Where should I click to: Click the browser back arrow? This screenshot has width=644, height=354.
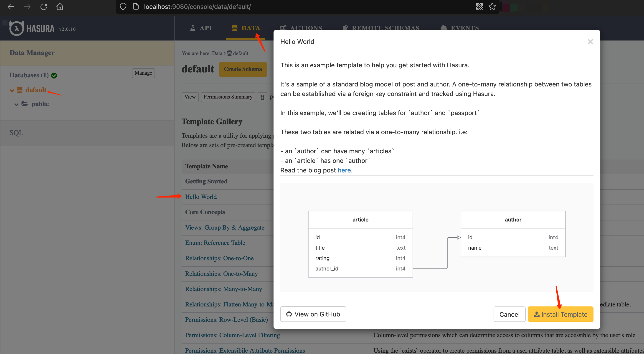[x=11, y=7]
